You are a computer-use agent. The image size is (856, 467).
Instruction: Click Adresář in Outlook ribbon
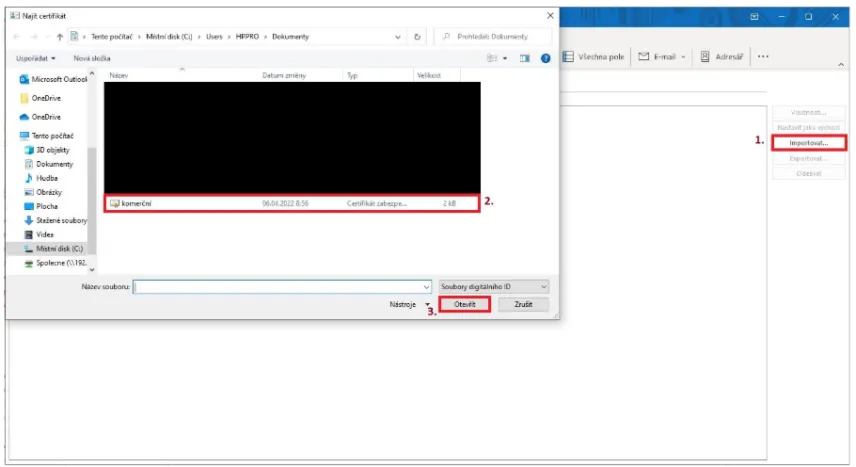pos(721,57)
